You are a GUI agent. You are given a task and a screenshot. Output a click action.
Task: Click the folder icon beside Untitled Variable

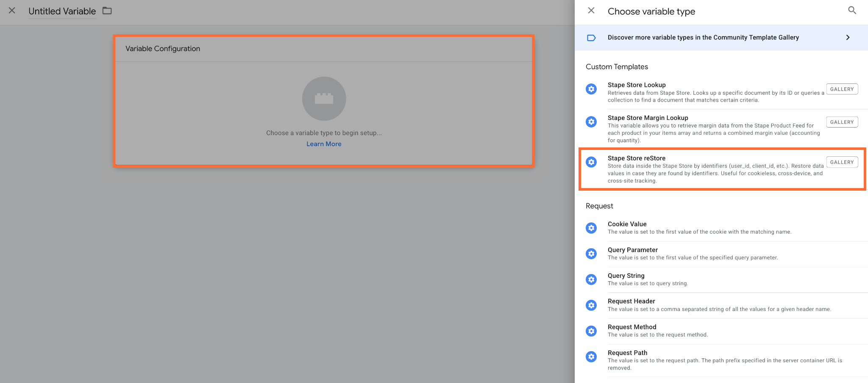click(x=107, y=11)
